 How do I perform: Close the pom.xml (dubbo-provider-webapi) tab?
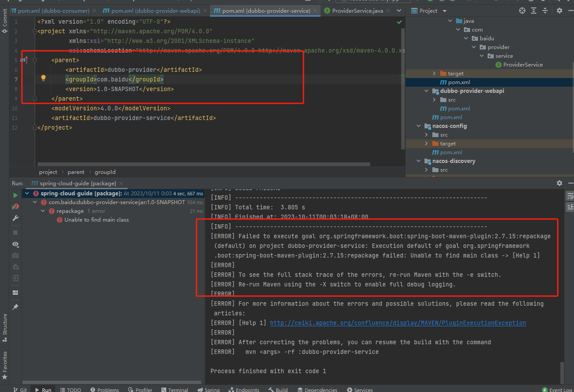[206, 11]
